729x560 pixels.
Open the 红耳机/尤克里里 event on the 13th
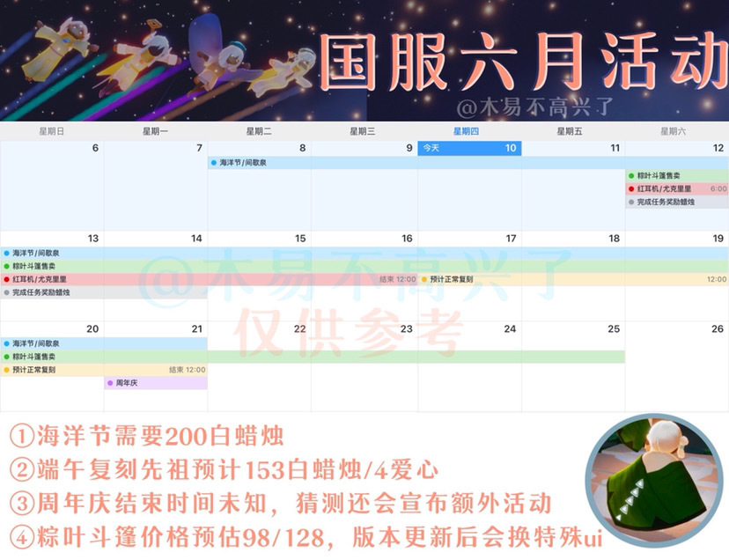(x=210, y=279)
